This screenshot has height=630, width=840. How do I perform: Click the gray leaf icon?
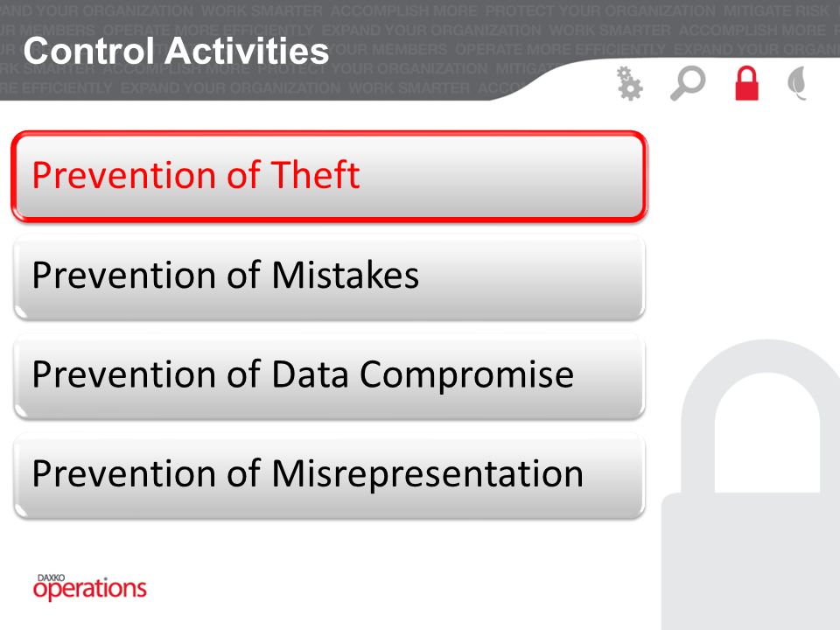click(797, 83)
